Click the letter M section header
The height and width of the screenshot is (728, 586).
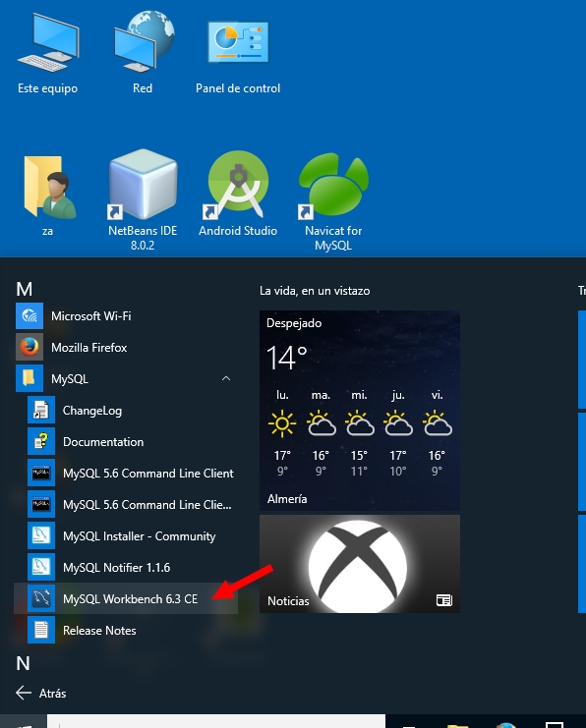25,289
